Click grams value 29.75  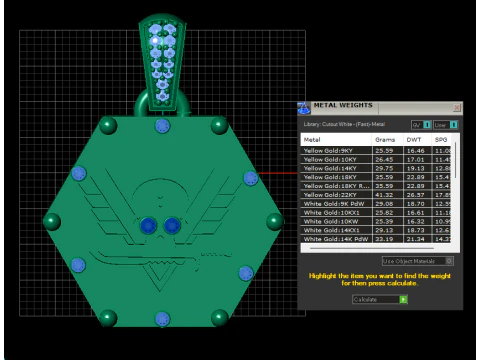[384, 168]
